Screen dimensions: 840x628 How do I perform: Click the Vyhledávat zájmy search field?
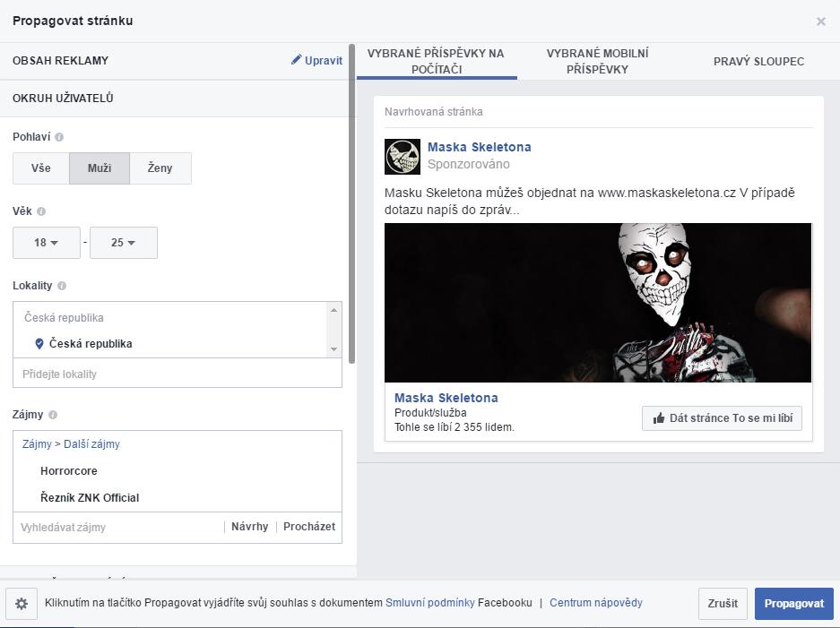(x=117, y=528)
